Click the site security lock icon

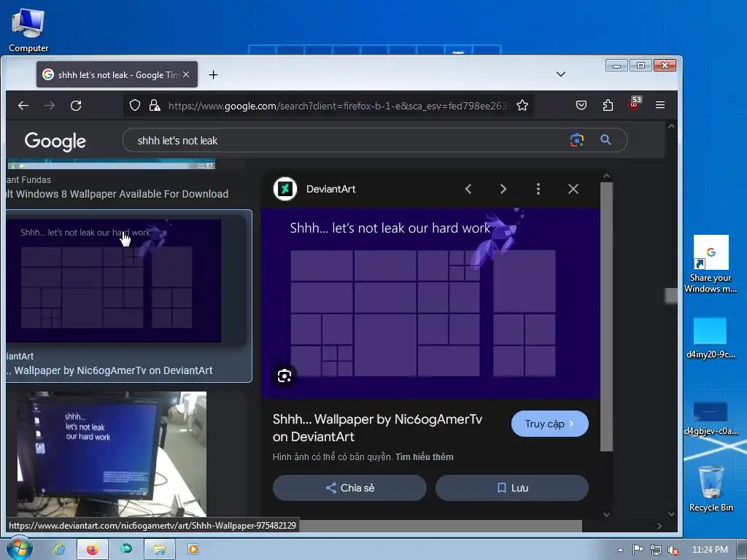pyautogui.click(x=155, y=105)
